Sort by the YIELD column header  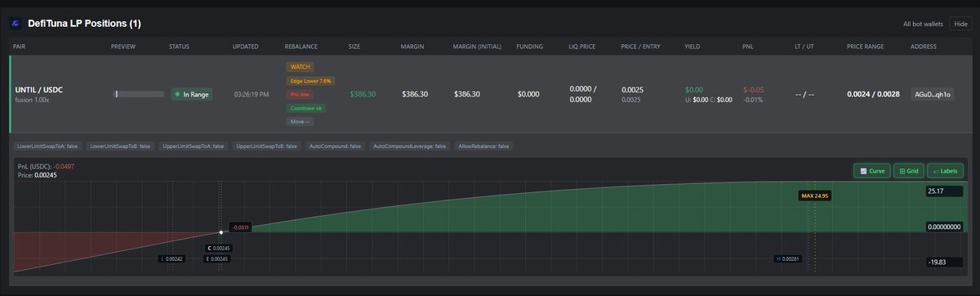click(x=693, y=46)
